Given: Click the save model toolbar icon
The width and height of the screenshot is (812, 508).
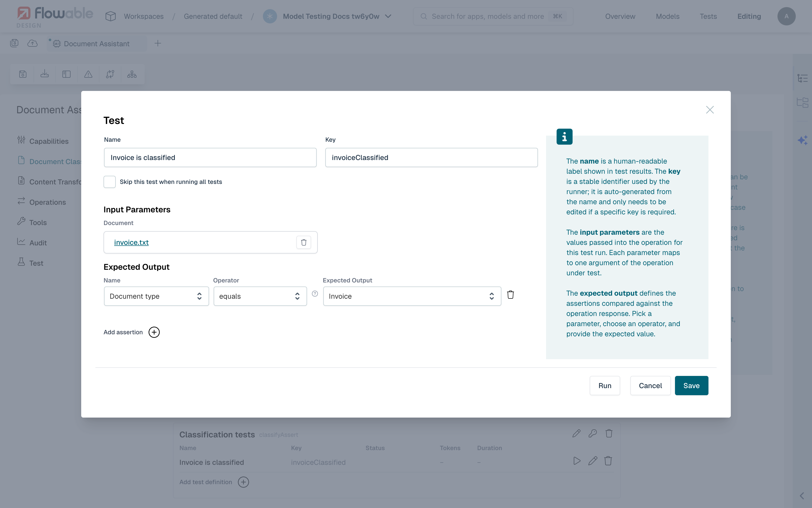Looking at the screenshot, I should tap(23, 74).
